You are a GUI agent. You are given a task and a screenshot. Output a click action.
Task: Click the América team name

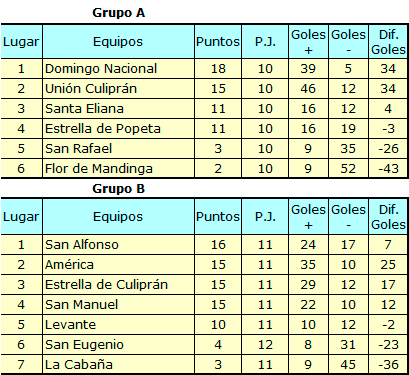pos(69,265)
